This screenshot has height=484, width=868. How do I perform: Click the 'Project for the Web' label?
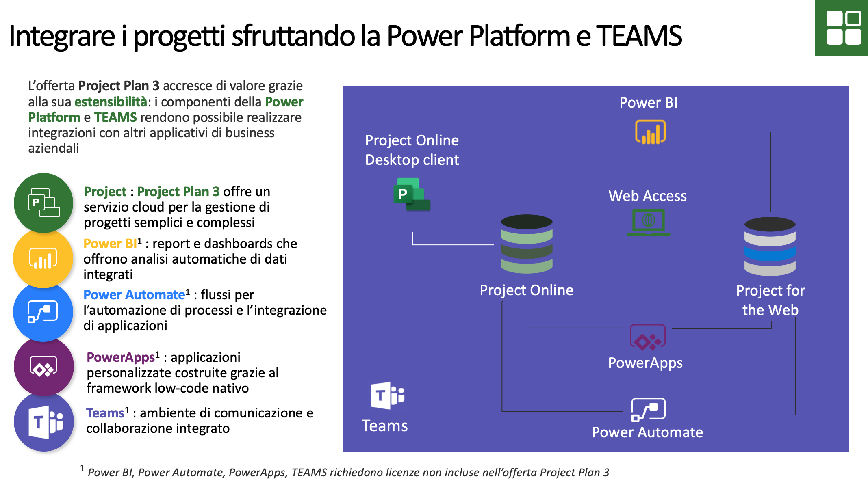pyautogui.click(x=770, y=300)
